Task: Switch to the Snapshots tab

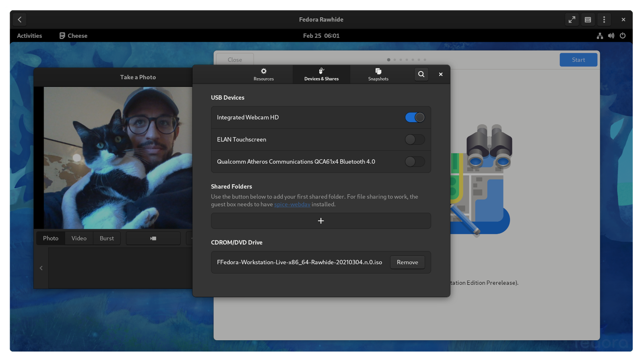Action: pyautogui.click(x=378, y=74)
